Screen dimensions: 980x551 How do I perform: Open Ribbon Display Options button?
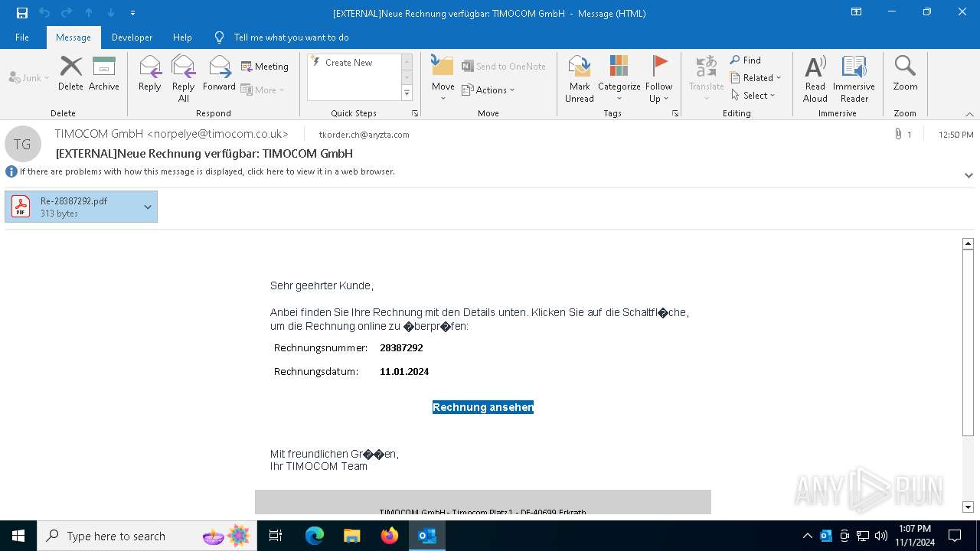pos(857,12)
